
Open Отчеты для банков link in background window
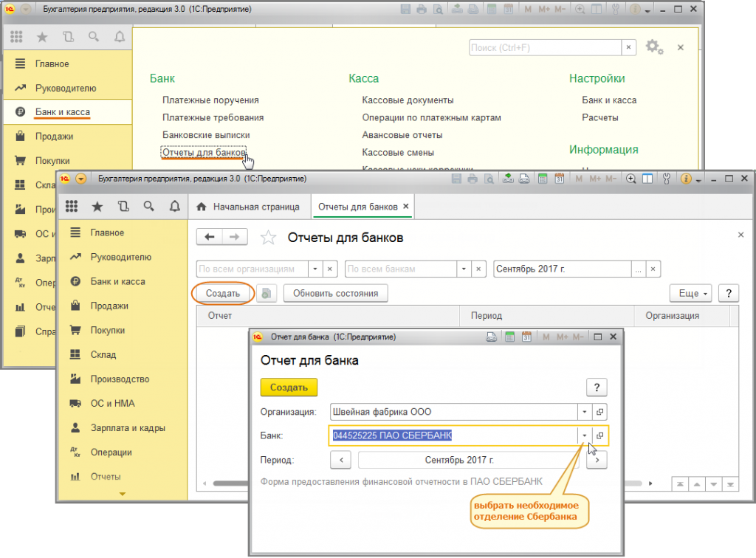click(204, 152)
